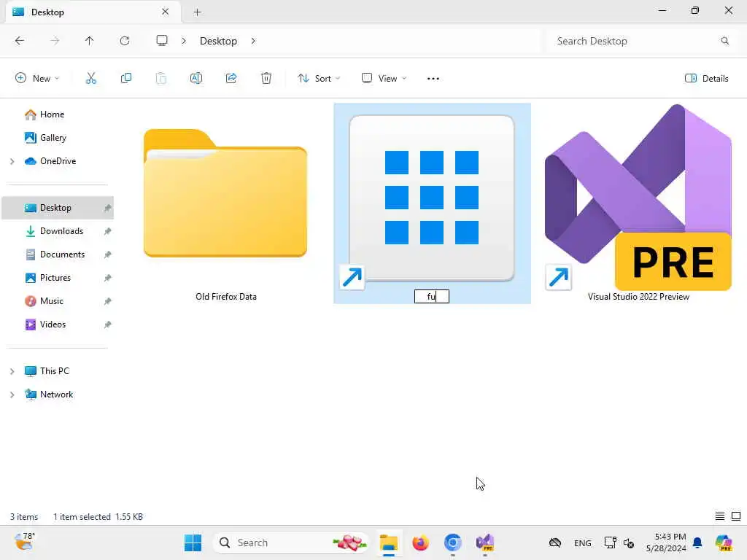This screenshot has width=747, height=560.
Task: Close the Desktop tab
Action: [166, 12]
